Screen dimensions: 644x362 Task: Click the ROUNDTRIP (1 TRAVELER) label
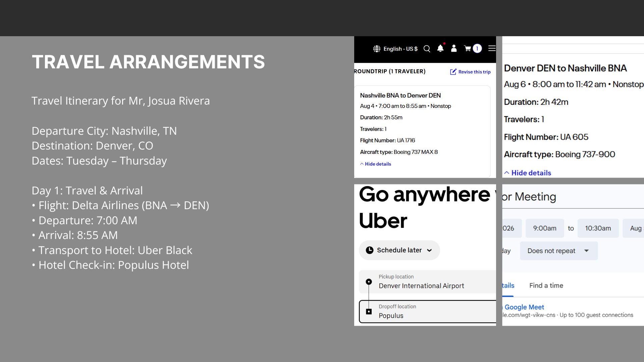pos(390,71)
